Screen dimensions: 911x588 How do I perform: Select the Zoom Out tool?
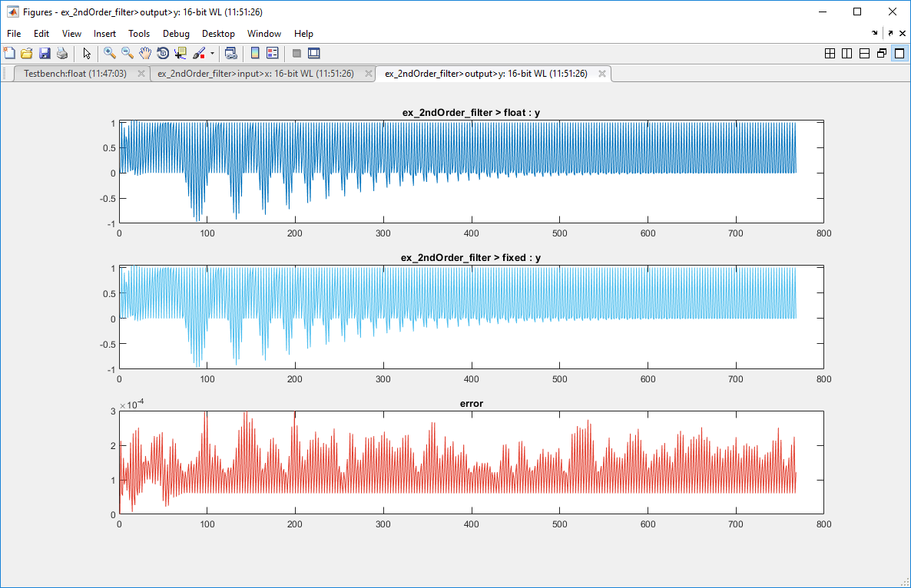point(128,53)
